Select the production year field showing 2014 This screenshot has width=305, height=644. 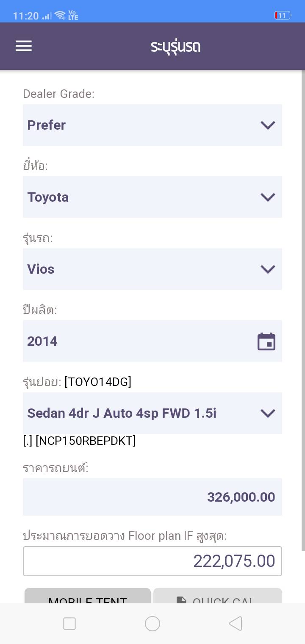point(136,341)
